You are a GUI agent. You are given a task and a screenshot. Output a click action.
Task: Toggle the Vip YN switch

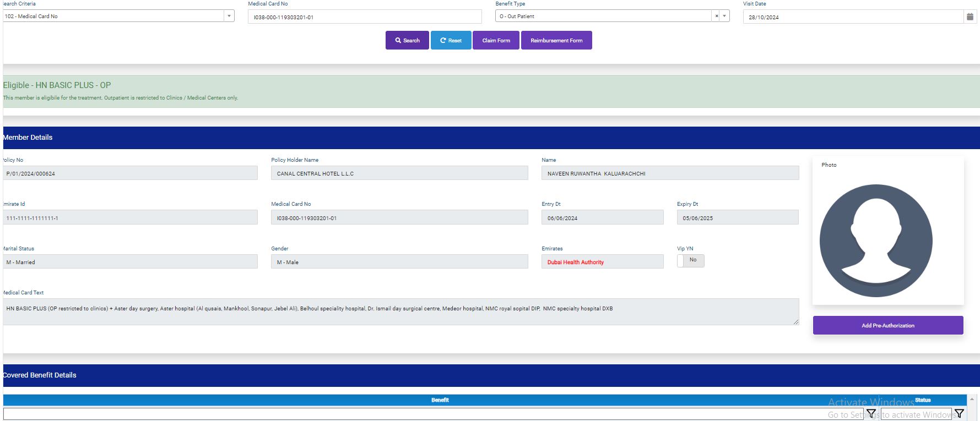click(690, 260)
